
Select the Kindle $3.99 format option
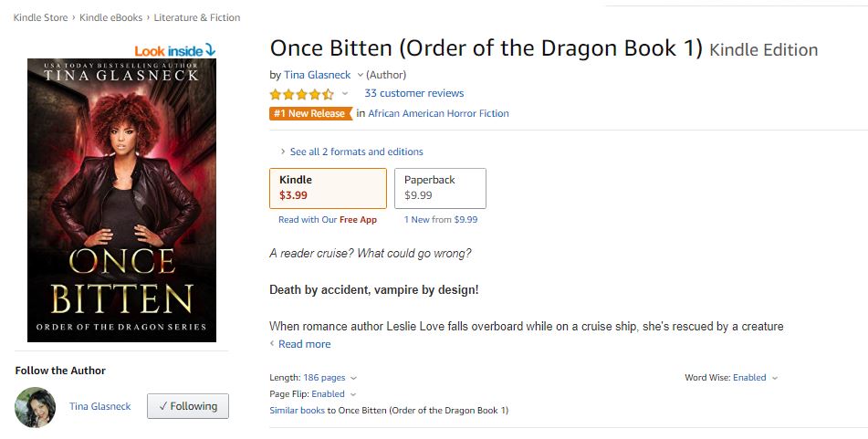pyautogui.click(x=329, y=188)
